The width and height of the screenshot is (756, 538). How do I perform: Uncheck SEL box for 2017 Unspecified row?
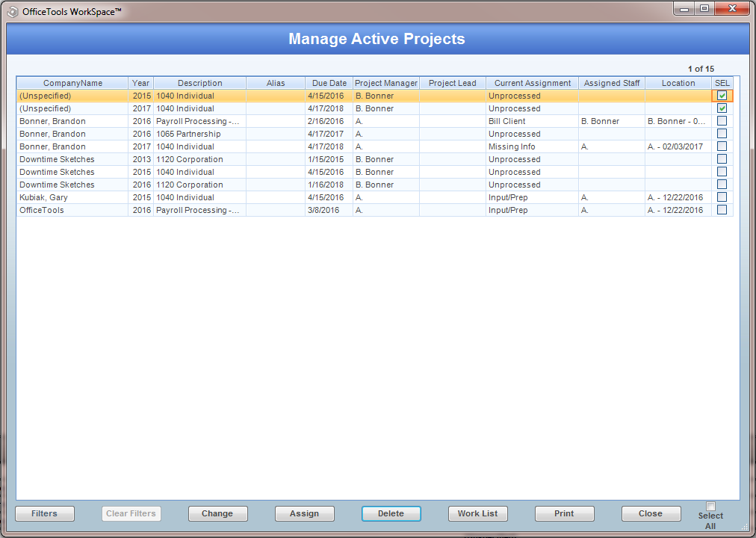[x=722, y=108]
